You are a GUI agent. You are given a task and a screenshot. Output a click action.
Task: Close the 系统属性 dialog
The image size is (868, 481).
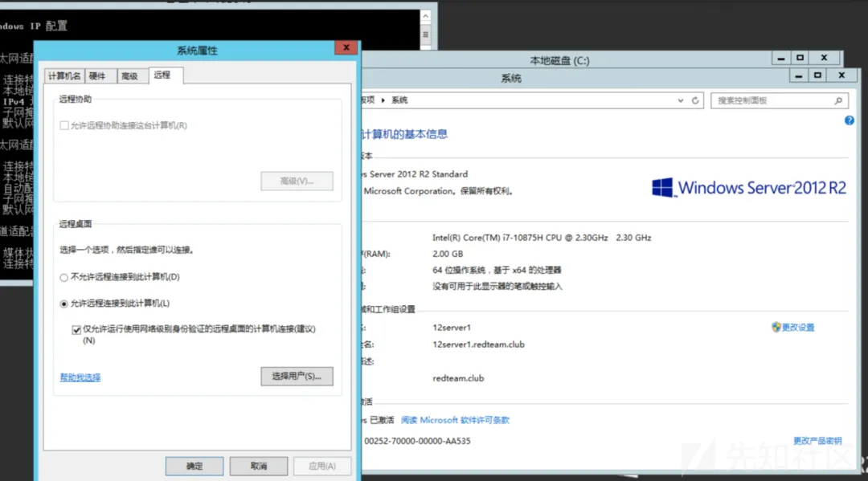point(346,47)
